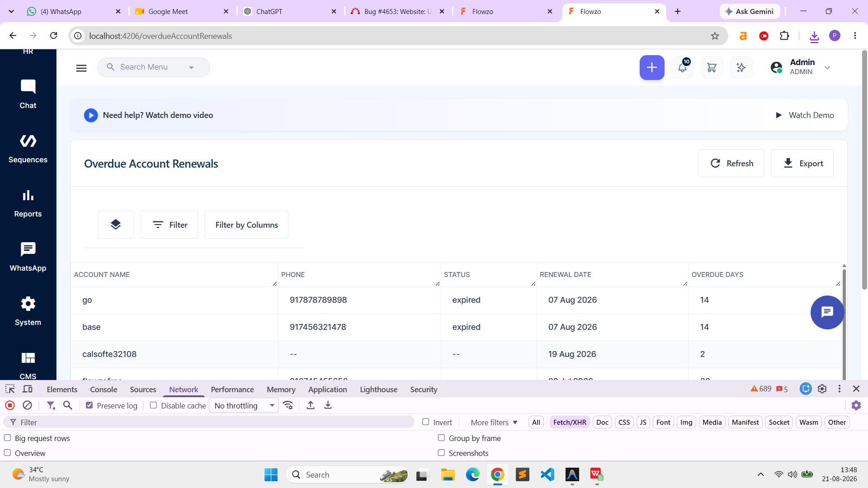Switch to the ChatGPT browser tab

click(x=289, y=11)
